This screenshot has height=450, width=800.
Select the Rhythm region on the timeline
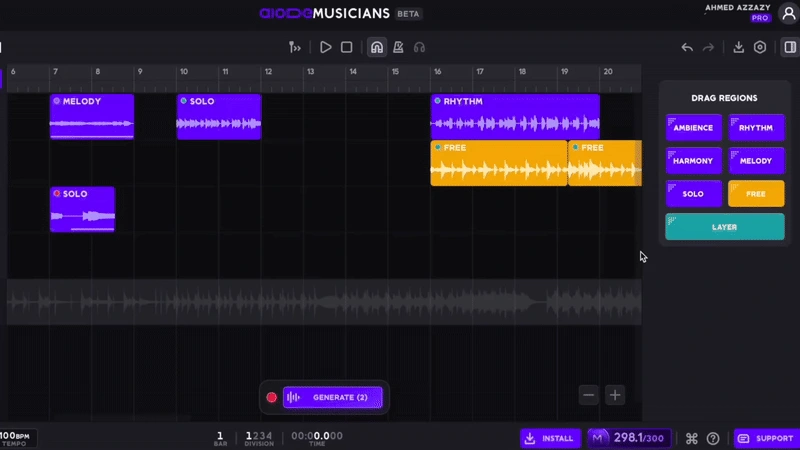click(515, 117)
